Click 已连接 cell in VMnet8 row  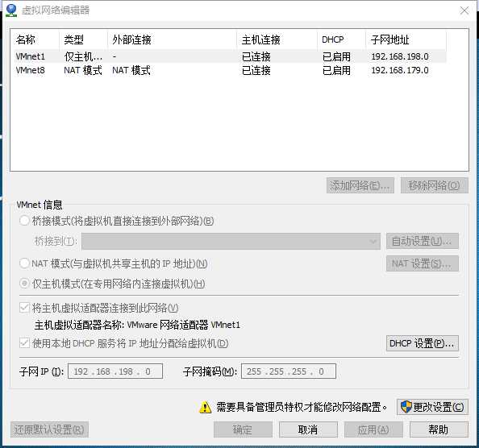pos(256,70)
